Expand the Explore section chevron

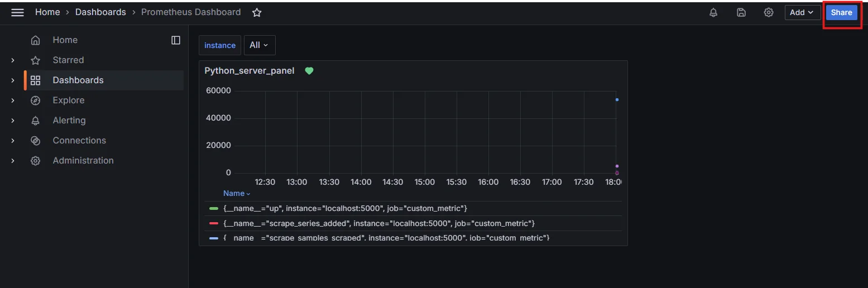(x=13, y=100)
